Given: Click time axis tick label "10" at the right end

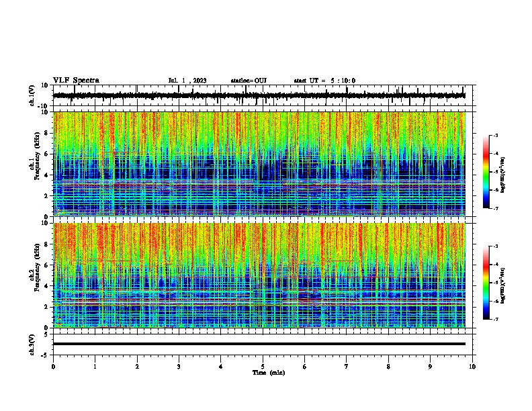Looking at the screenshot, I should pyautogui.click(x=472, y=367).
